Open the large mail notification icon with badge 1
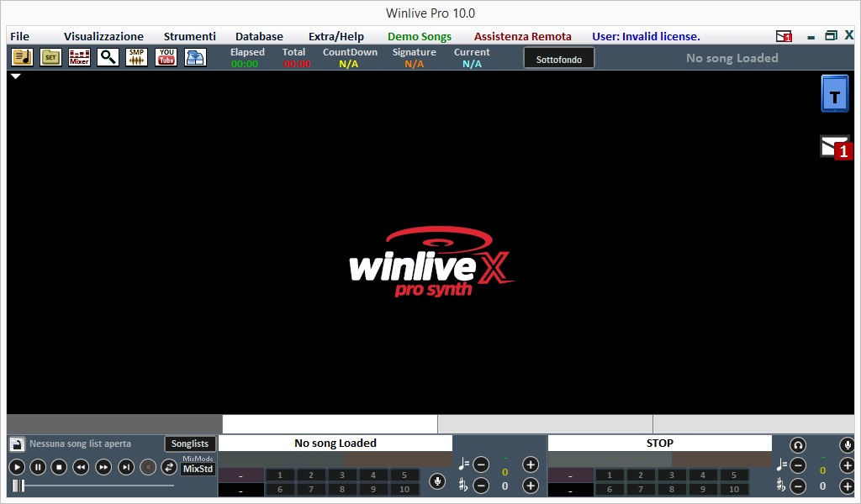Image resolution: width=861 pixels, height=504 pixels. click(x=837, y=147)
